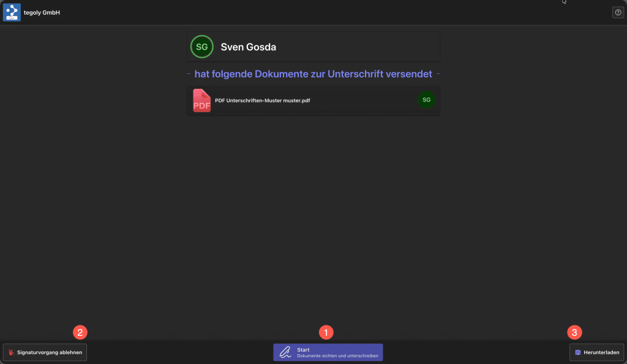Click the small SG avatar on document row

(x=426, y=100)
